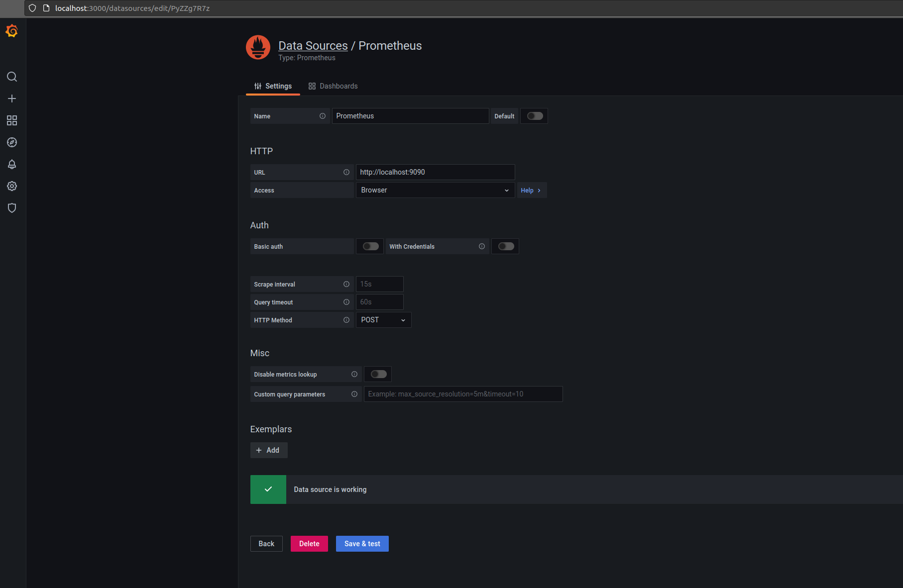Click the 'Basic auth' label

268,246
